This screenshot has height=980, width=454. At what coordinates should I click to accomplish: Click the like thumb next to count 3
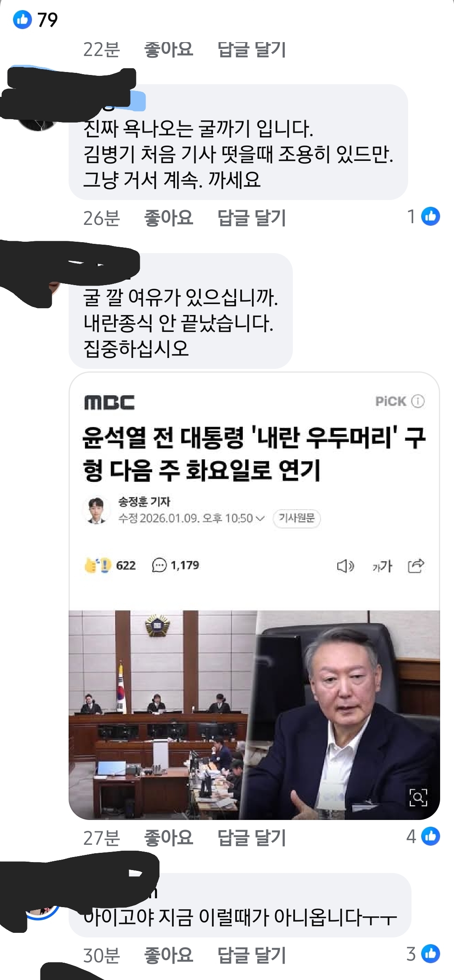click(x=430, y=954)
